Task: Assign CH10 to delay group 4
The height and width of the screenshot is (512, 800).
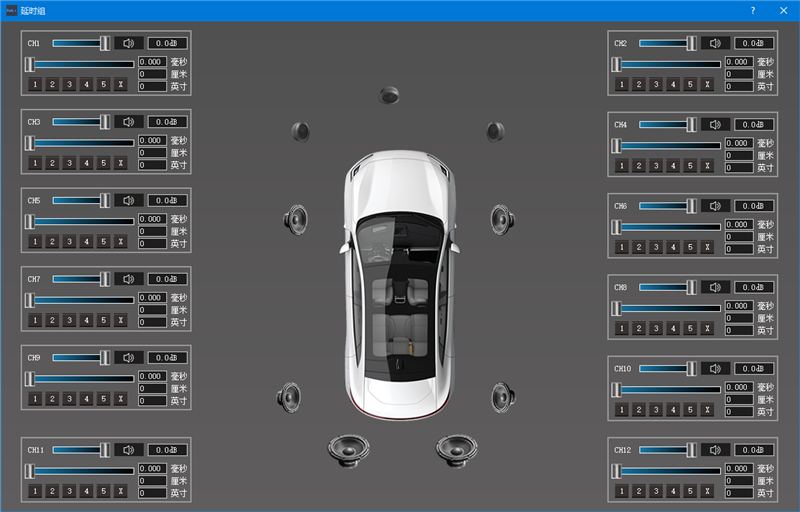Action: 673,410
